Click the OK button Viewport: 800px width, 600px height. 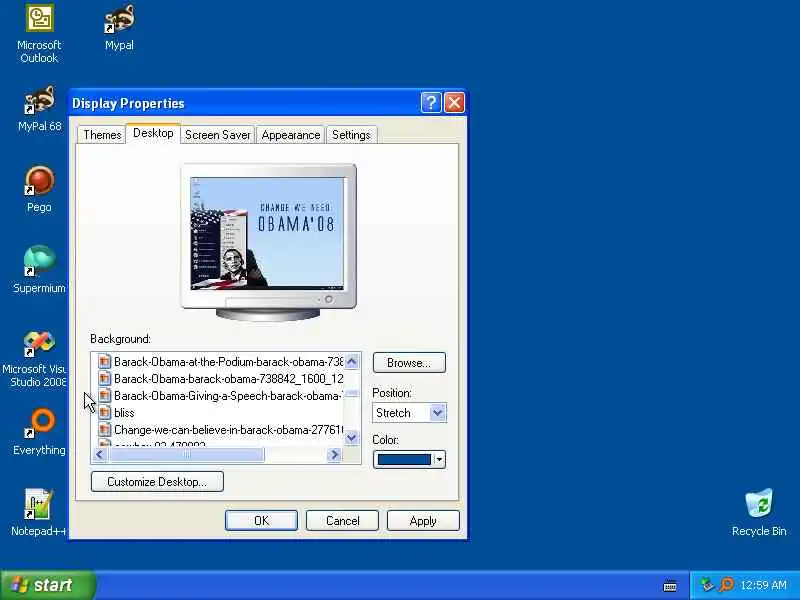pos(261,520)
